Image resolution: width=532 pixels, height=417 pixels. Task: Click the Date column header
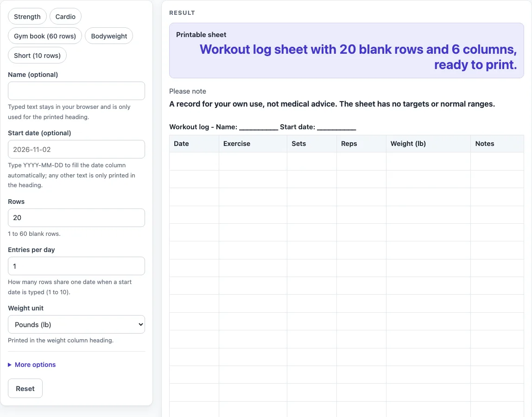coord(194,144)
